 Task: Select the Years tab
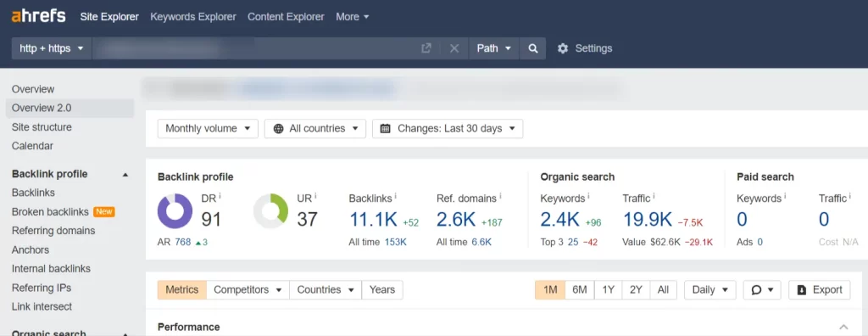(382, 290)
